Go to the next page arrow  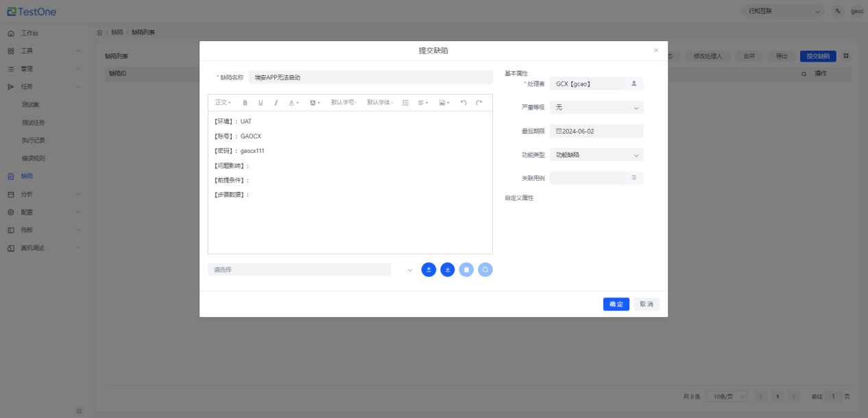point(794,397)
